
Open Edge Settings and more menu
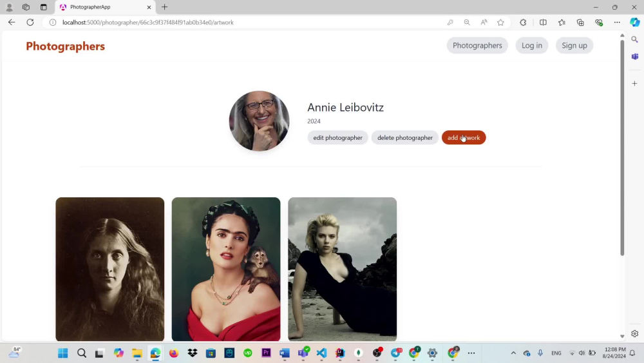617,22
